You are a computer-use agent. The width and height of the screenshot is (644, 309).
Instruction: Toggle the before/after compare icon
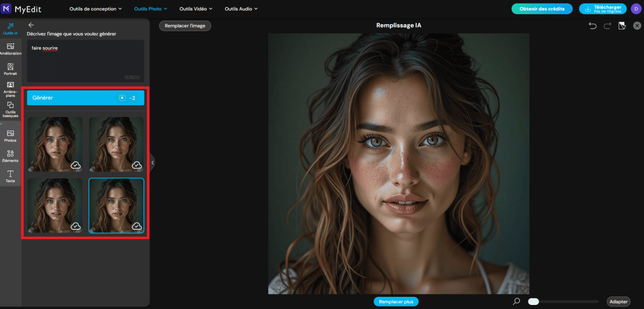coord(622,26)
